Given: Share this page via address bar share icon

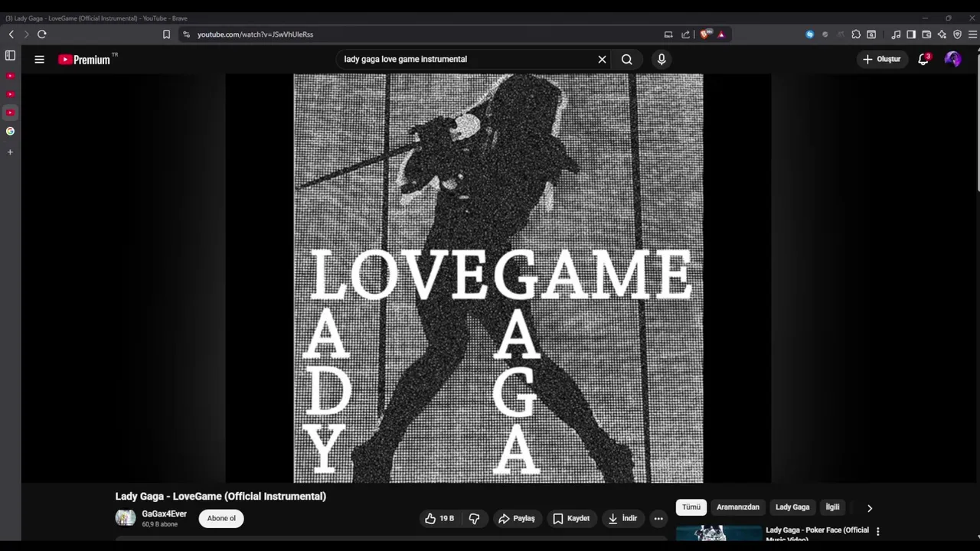Looking at the screenshot, I should (x=686, y=34).
